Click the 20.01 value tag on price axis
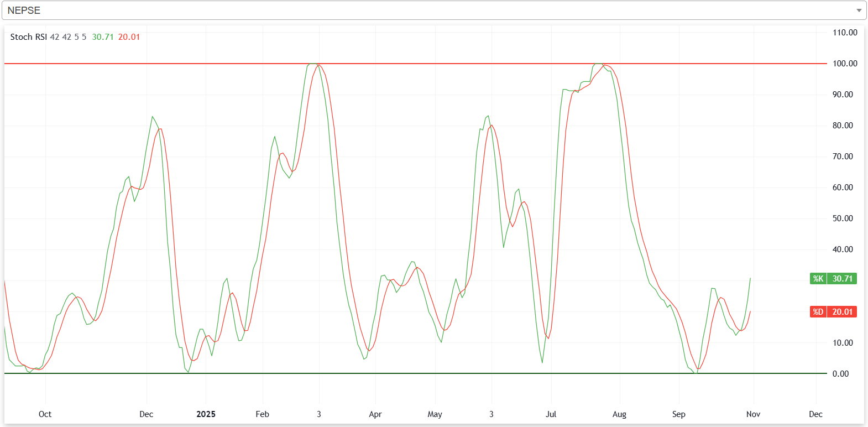Image resolution: width=868 pixels, height=427 pixels. click(842, 312)
